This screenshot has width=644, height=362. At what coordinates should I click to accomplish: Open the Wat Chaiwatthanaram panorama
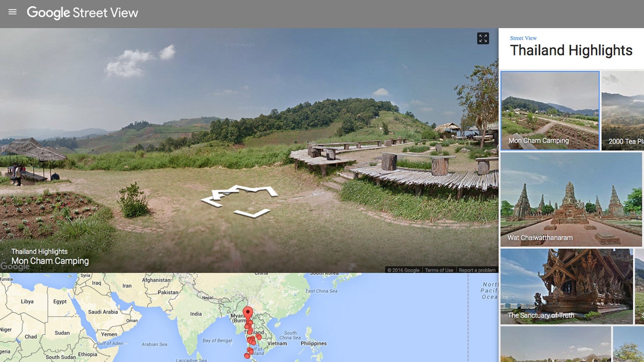pyautogui.click(x=571, y=198)
